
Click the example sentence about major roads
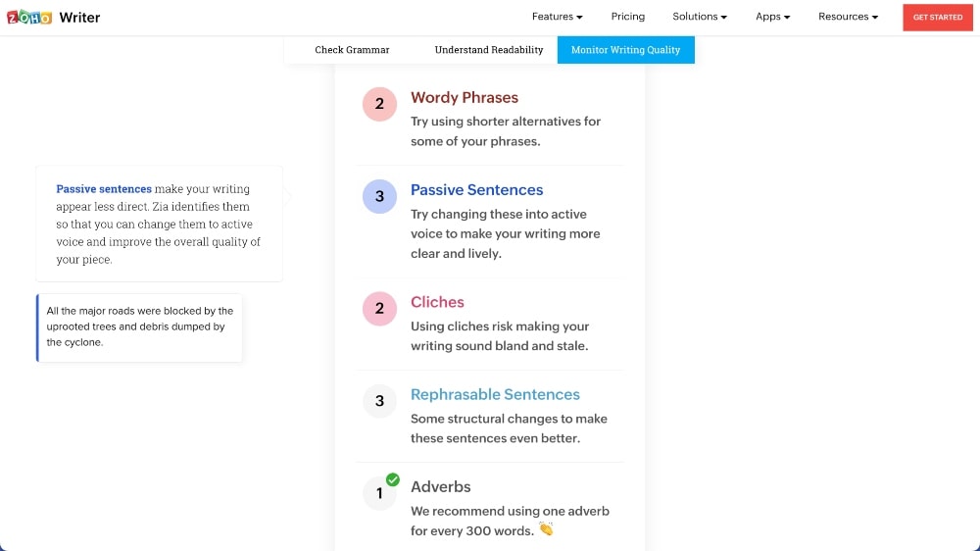pyautogui.click(x=139, y=326)
